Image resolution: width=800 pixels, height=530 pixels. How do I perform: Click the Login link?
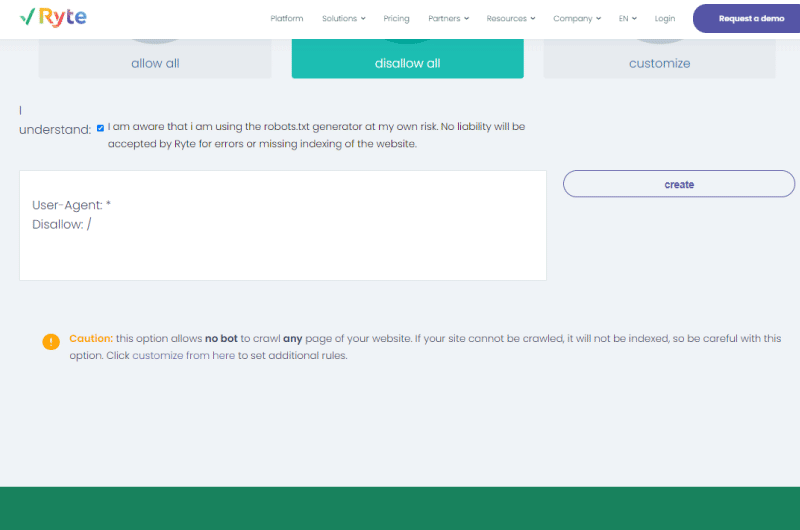665,18
